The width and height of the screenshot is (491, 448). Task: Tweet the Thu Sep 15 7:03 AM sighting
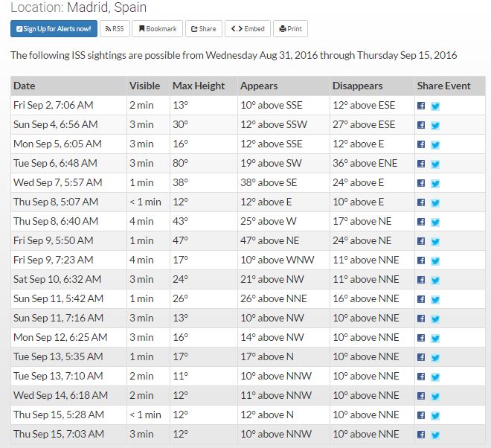[x=435, y=435]
